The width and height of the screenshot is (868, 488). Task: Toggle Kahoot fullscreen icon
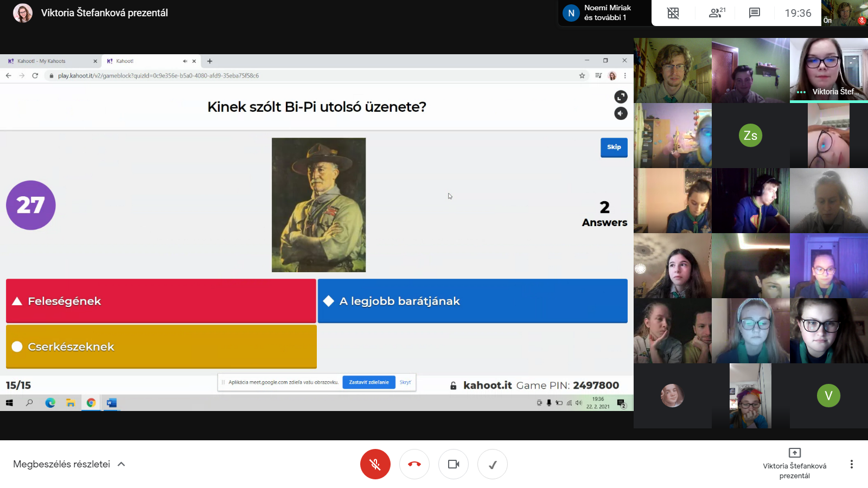(621, 97)
